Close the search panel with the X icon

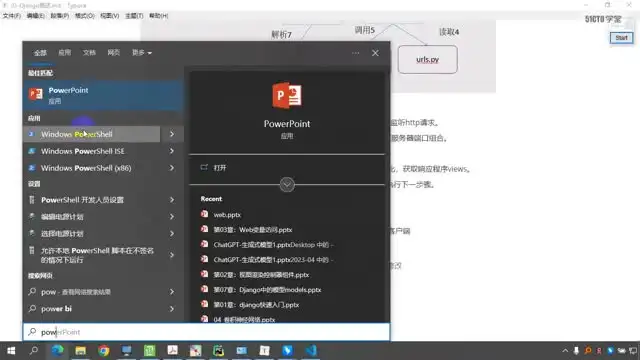pos(375,53)
